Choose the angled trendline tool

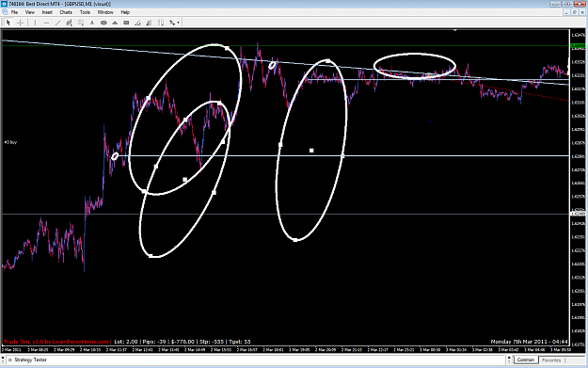pyautogui.click(x=137, y=23)
